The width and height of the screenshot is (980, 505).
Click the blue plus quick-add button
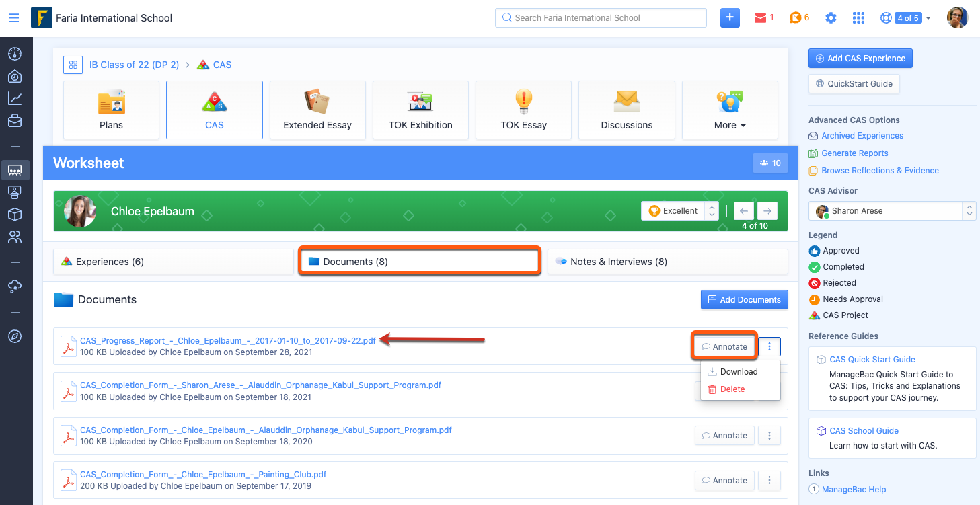[730, 18]
